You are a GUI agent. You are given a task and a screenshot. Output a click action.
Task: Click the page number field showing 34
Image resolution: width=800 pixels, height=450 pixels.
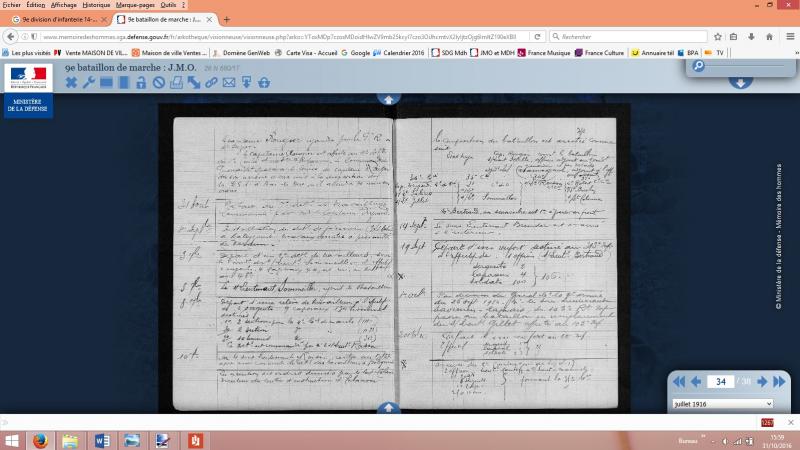pyautogui.click(x=721, y=382)
